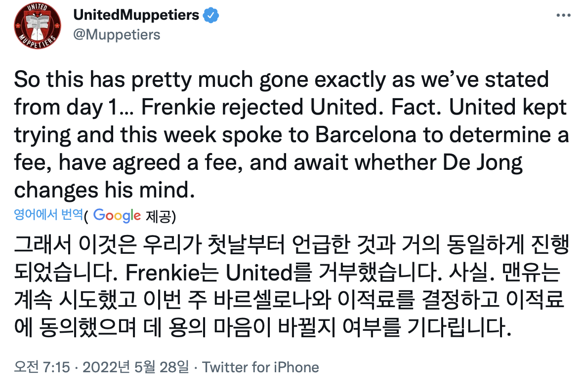Click 'changes his mind.' last English line
This screenshot has width=585, height=392.
coord(104,190)
